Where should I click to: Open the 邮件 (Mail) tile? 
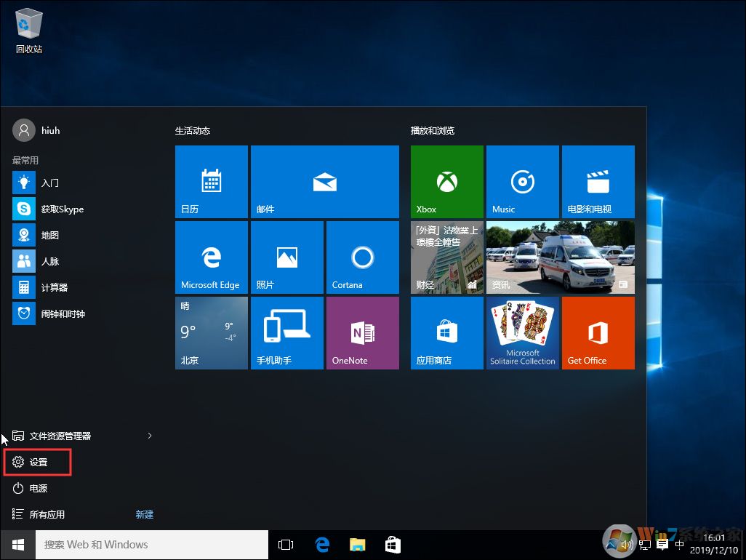(x=324, y=182)
